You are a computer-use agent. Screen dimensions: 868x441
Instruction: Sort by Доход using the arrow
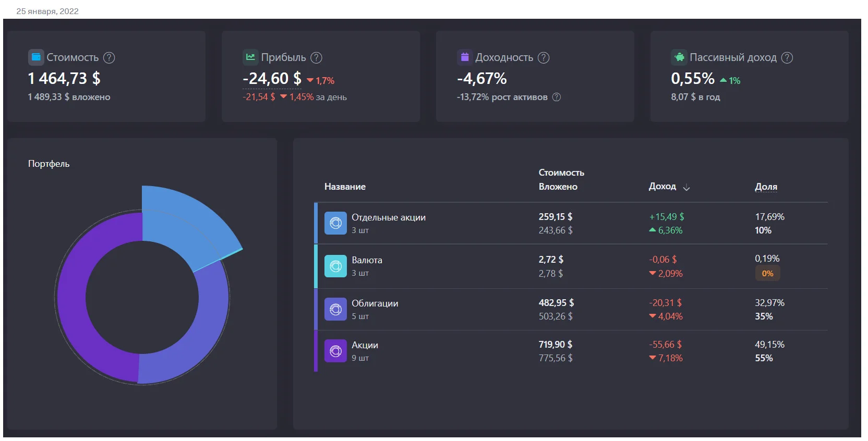686,188
